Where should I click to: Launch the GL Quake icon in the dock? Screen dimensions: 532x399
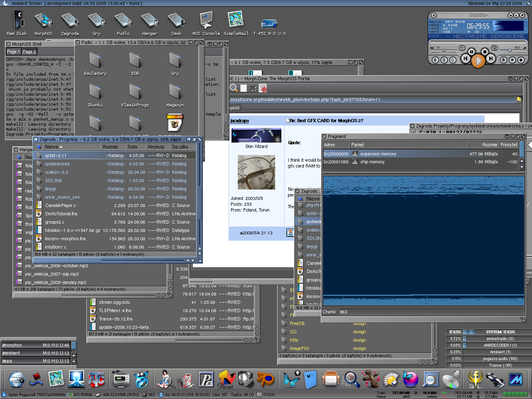[x=475, y=379]
